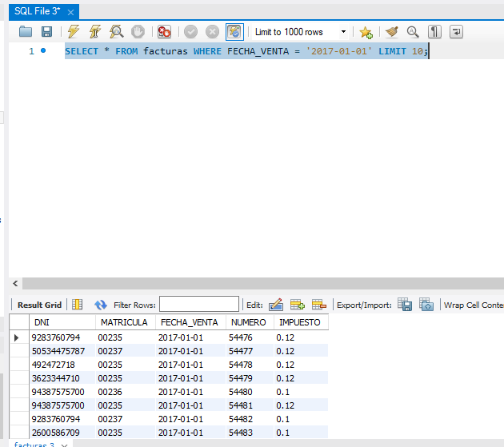Rollback transaction X icon
This screenshot has width=504, height=447.
tap(213, 32)
